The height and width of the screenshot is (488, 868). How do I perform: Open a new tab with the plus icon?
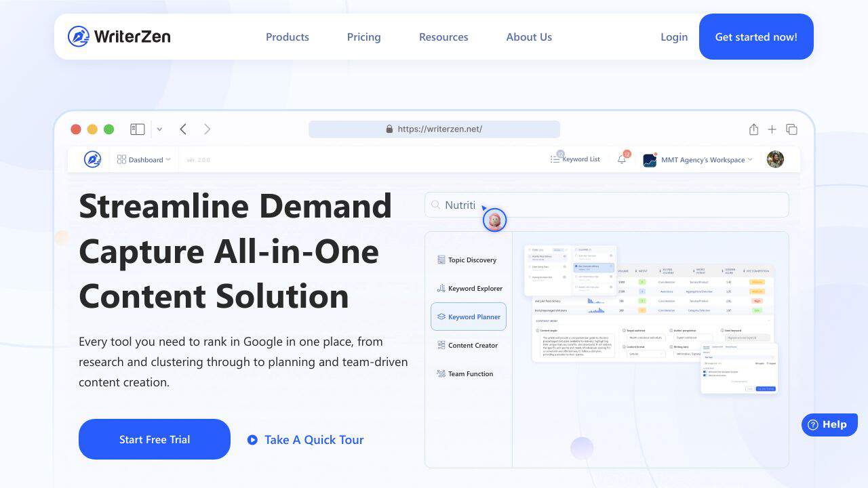772,129
